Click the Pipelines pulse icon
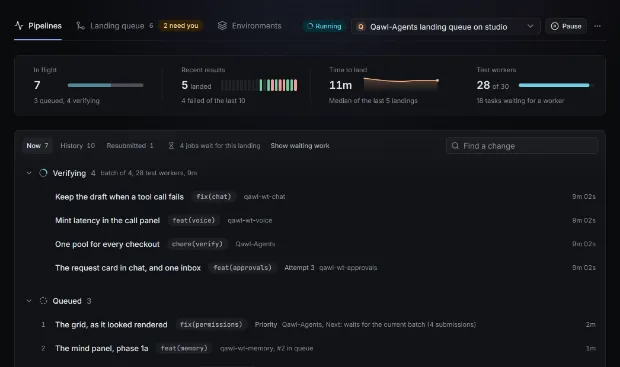 click(19, 26)
